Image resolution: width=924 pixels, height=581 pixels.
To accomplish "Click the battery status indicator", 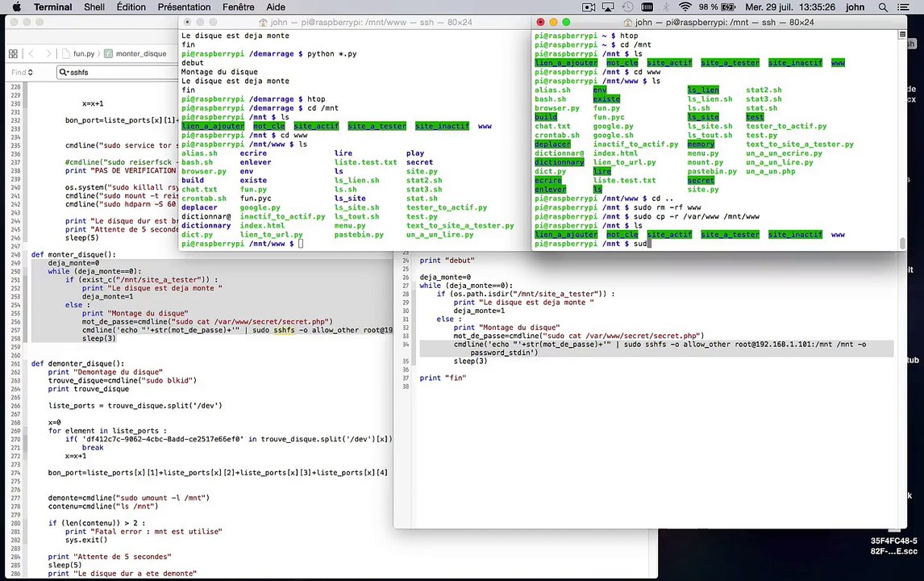I will (x=729, y=7).
